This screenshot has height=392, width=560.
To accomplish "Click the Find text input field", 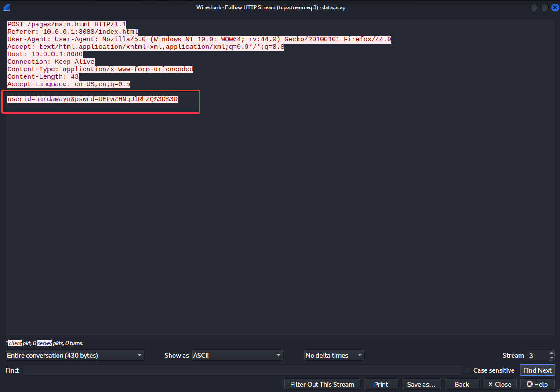I will tap(242, 370).
